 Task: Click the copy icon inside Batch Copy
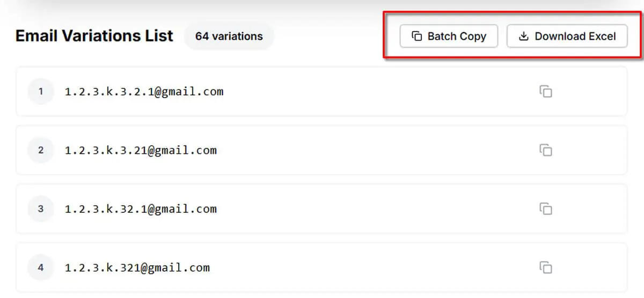(x=416, y=36)
